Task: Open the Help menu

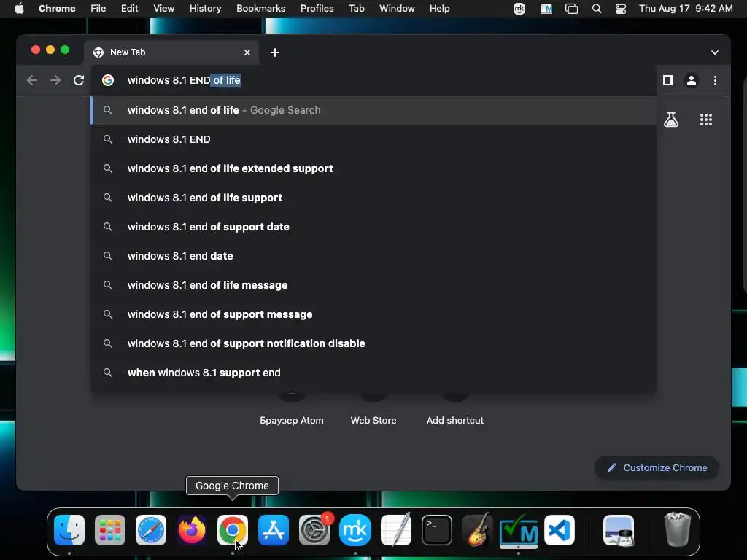Action: tap(439, 9)
